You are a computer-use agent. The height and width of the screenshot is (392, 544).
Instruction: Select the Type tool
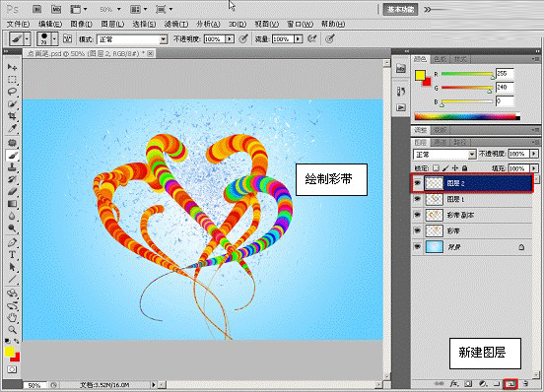[x=12, y=255]
